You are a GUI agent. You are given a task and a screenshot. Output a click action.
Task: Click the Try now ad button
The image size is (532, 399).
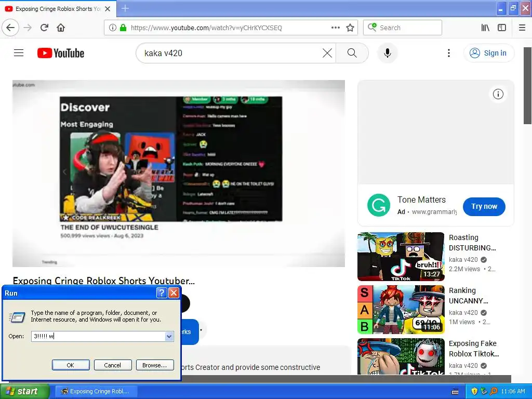pos(484,206)
